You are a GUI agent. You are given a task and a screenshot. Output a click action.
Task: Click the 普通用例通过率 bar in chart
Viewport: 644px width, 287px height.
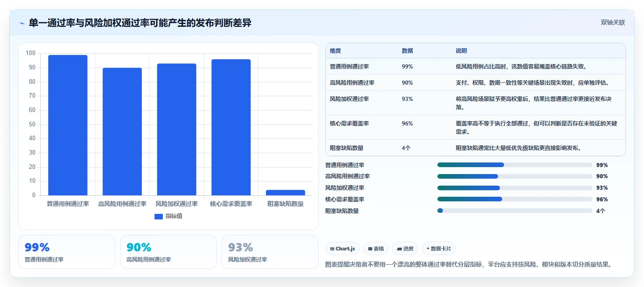(68, 125)
